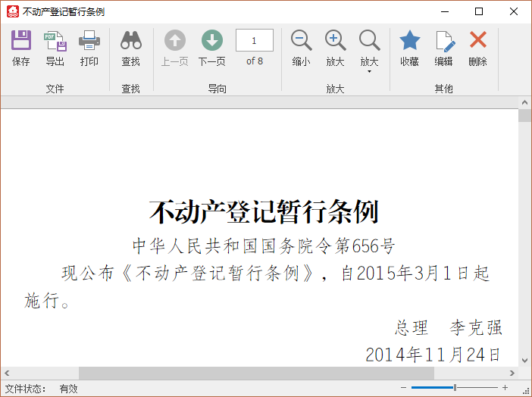Viewport: 532px width, 397px height.
Task: Edit the document via 编辑 pencil icon
Action: (444, 41)
